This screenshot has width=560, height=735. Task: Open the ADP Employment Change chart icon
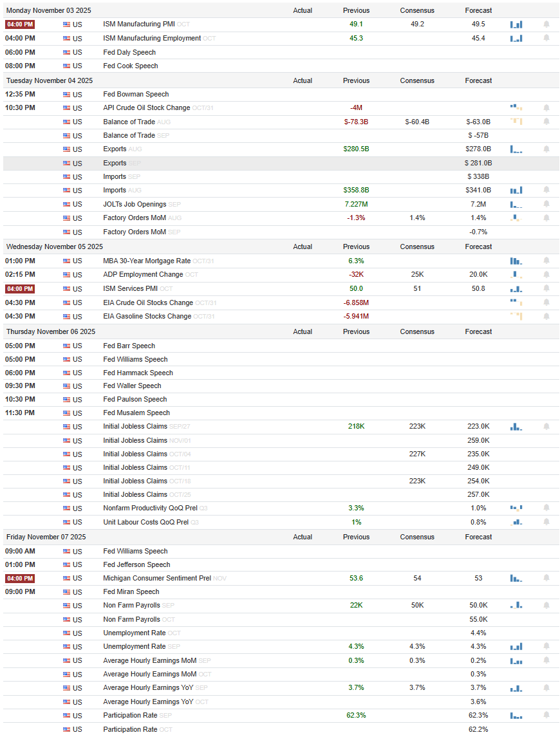[x=516, y=275]
